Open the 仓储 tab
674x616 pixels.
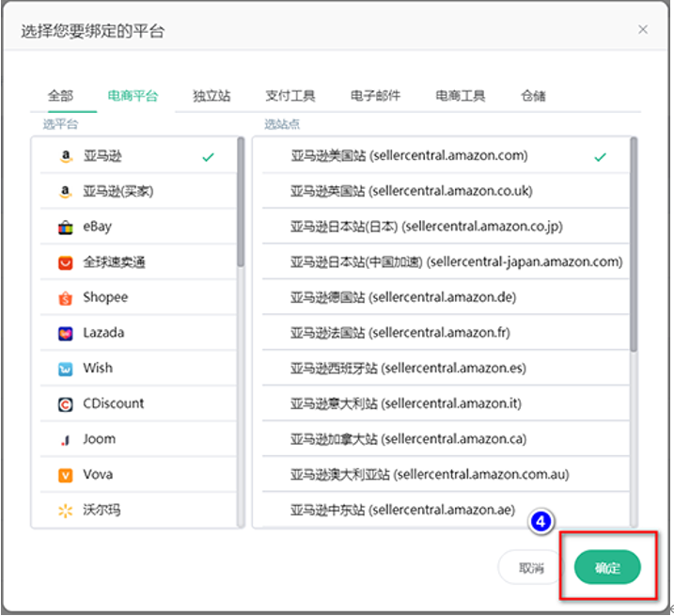533,96
